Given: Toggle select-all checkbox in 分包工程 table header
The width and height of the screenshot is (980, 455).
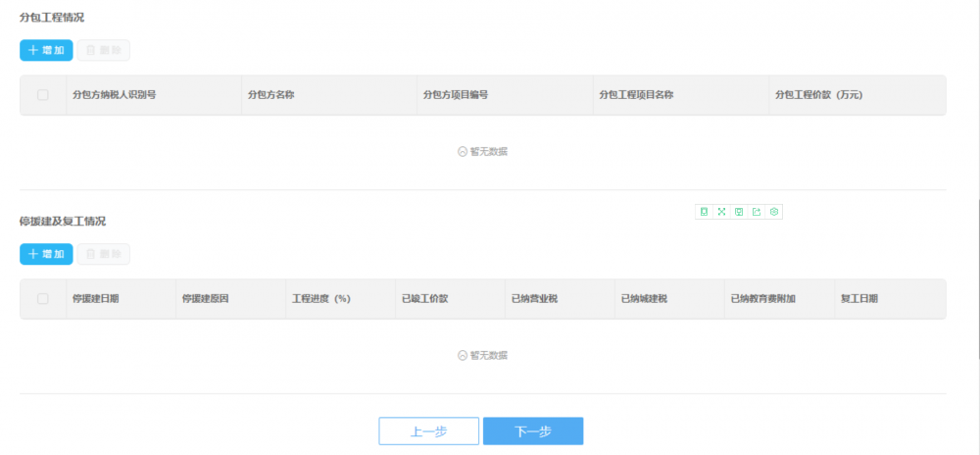Looking at the screenshot, I should pos(43,95).
